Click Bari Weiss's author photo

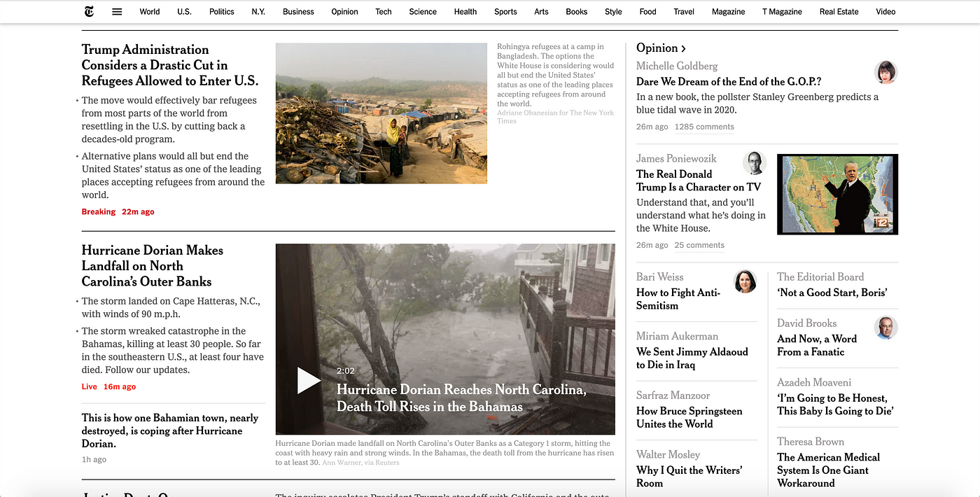pyautogui.click(x=745, y=281)
